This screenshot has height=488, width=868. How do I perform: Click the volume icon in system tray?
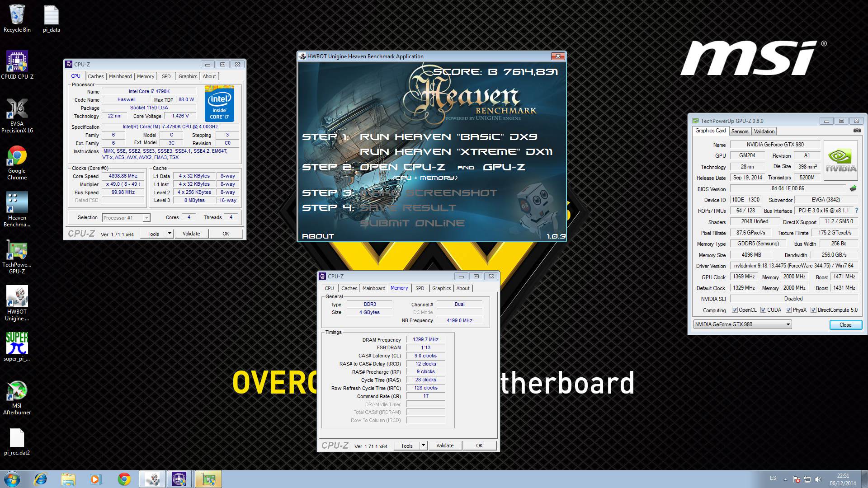pos(817,479)
